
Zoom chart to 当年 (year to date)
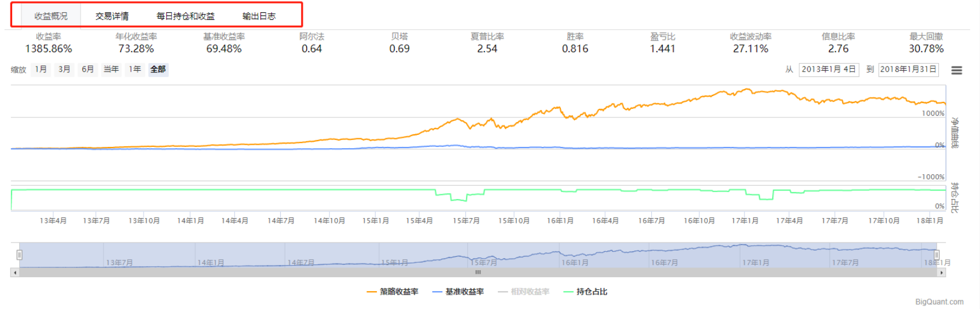111,69
